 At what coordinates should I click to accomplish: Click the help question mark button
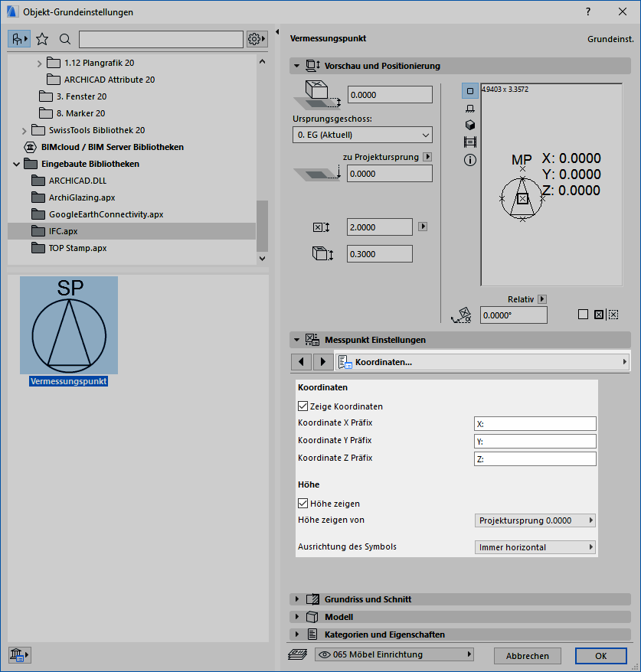click(x=588, y=12)
